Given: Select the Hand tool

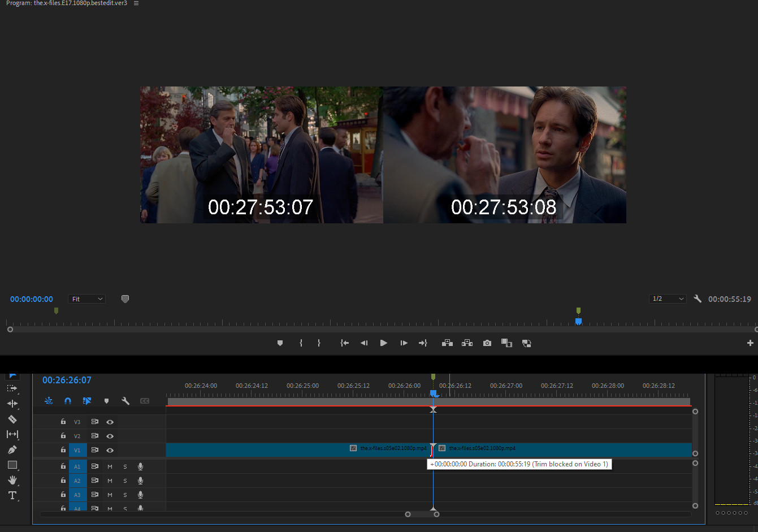Looking at the screenshot, I should point(12,480).
